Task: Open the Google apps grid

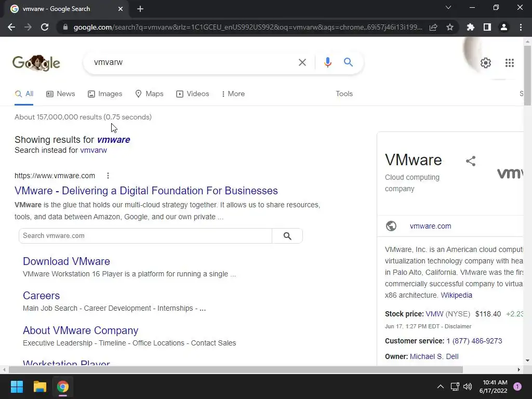Action: click(509, 63)
